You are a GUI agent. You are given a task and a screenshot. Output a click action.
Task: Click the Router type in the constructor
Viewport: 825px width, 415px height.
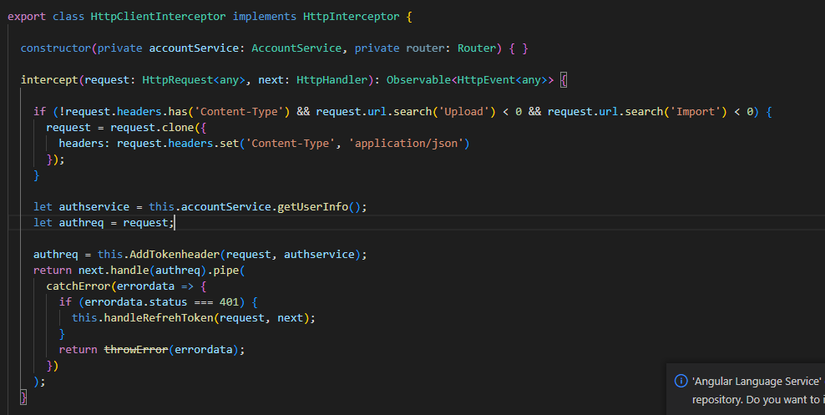477,48
